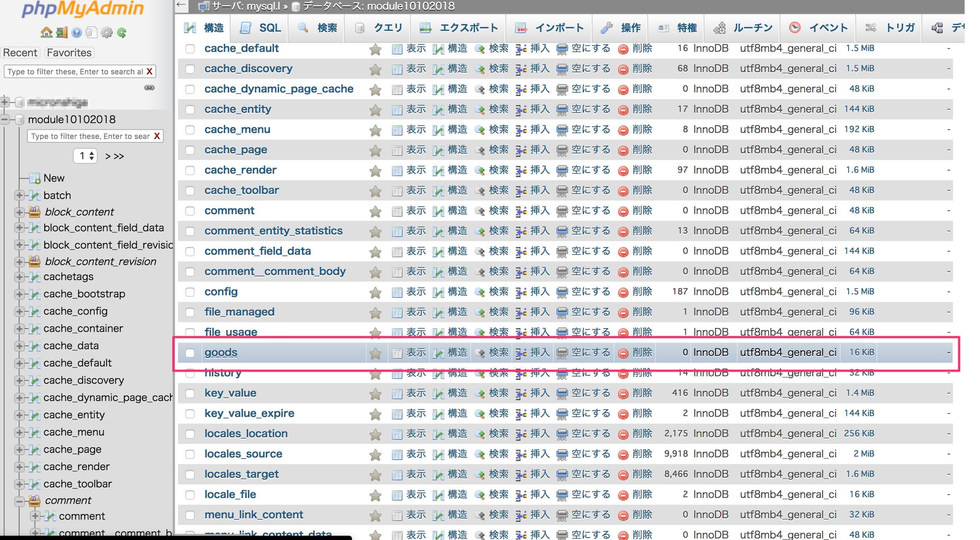Open the goods table link
This screenshot has height=540, width=980.
(221, 352)
